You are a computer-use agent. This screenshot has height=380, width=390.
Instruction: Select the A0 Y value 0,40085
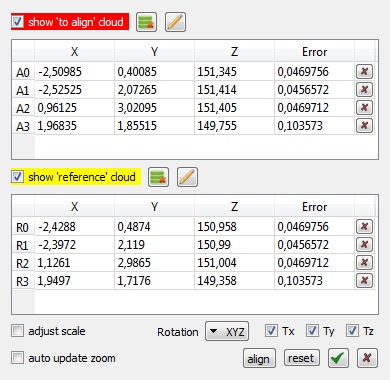pos(154,71)
